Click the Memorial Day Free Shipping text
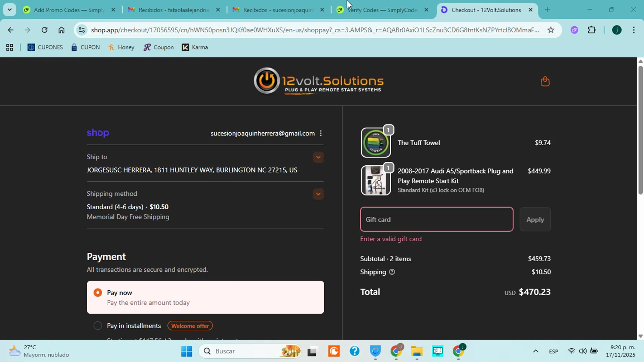 [x=128, y=217]
